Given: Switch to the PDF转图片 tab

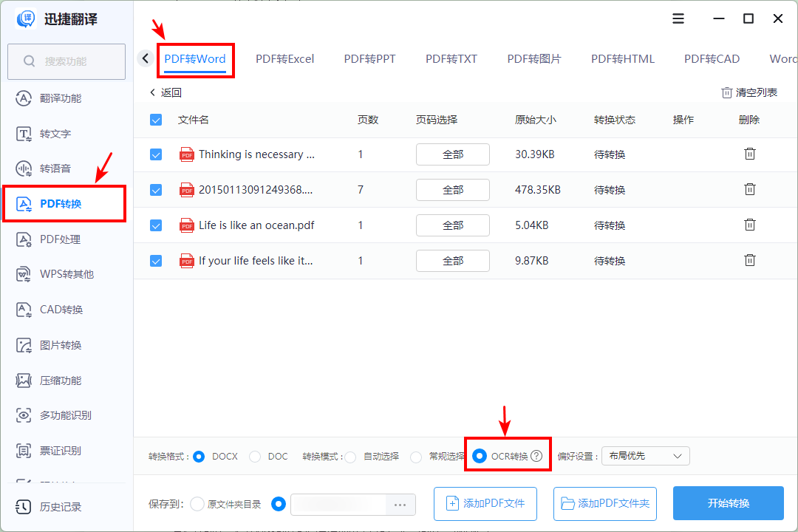Looking at the screenshot, I should pyautogui.click(x=534, y=59).
